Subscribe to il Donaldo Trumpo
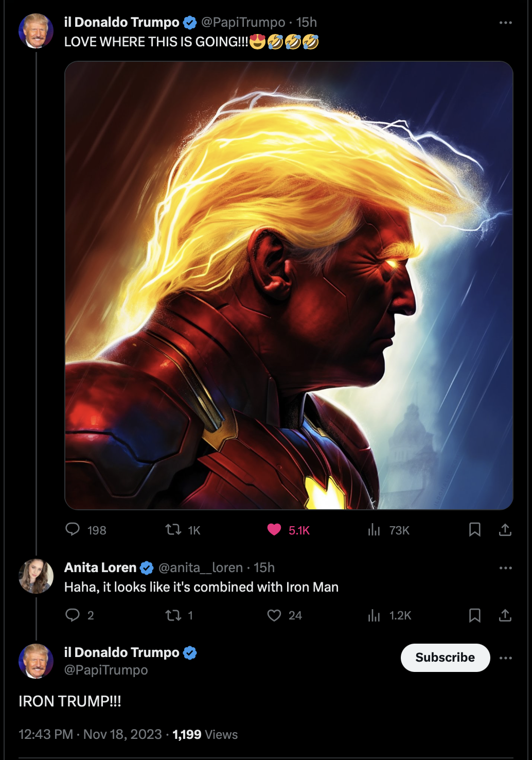Viewport: 532px width, 760px height. pos(445,658)
